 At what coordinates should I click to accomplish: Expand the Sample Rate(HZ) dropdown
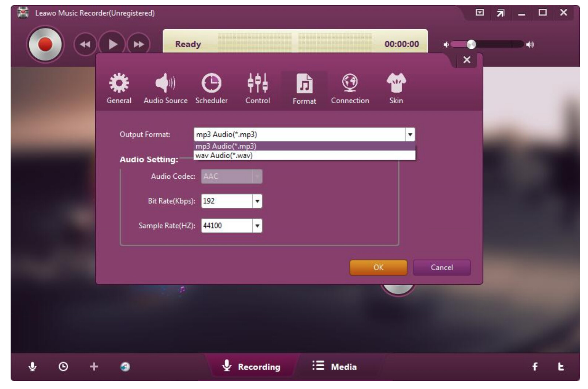click(x=257, y=226)
